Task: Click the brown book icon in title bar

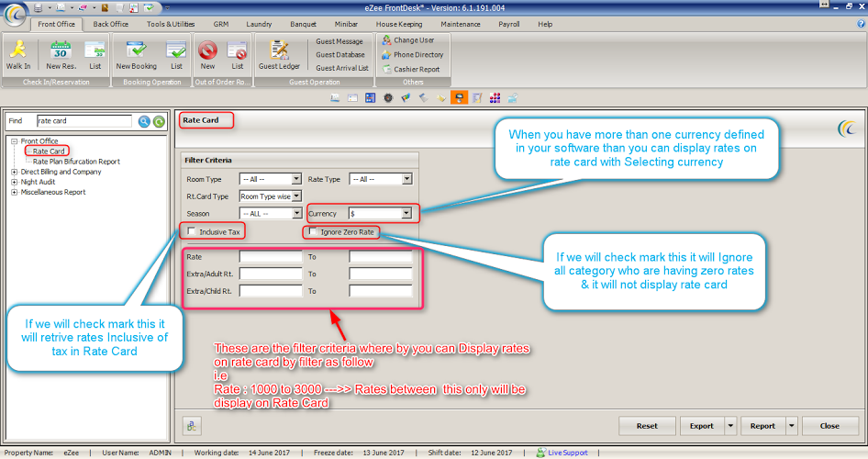Action: pos(105,7)
